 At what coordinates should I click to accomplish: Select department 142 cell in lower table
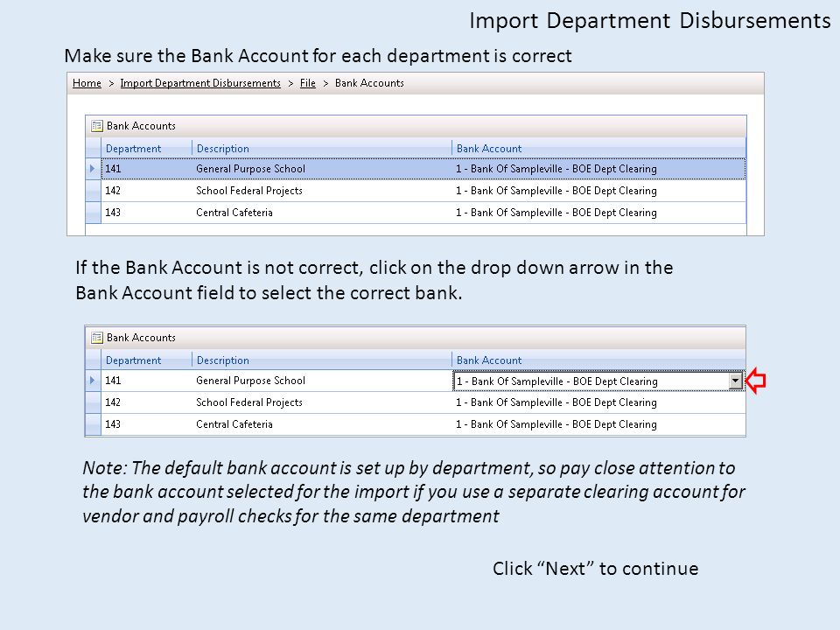[x=146, y=402]
